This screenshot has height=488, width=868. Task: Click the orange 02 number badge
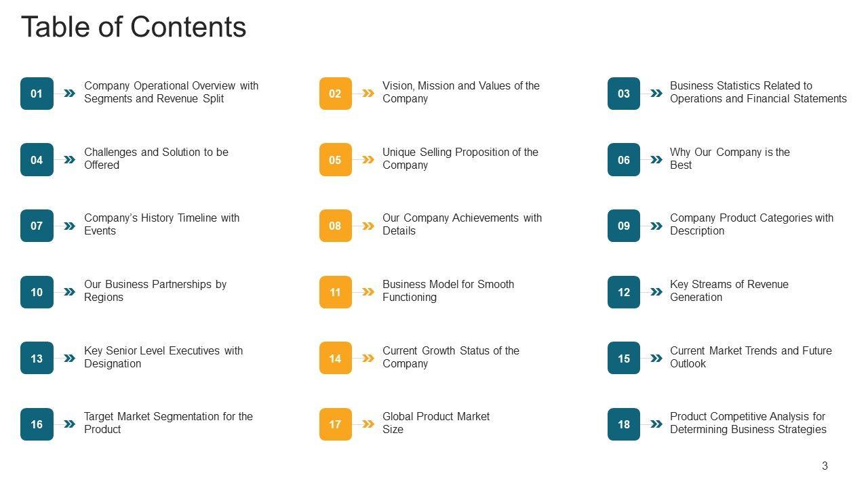pos(335,94)
